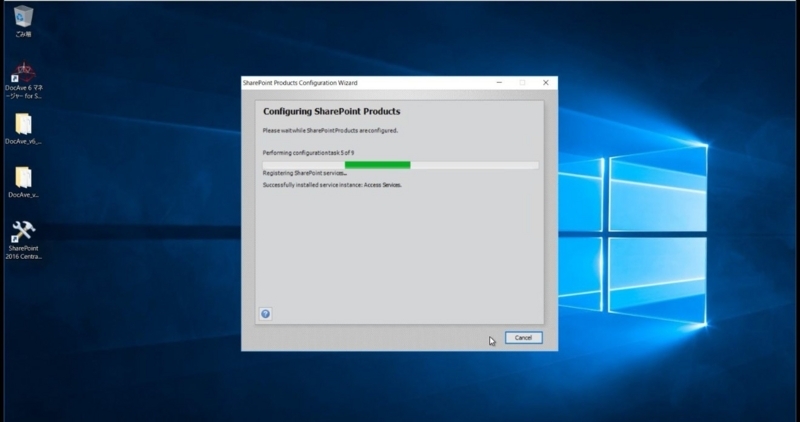
Task: Close the SharePoint Products Configuration Wizard window
Action: [x=545, y=83]
